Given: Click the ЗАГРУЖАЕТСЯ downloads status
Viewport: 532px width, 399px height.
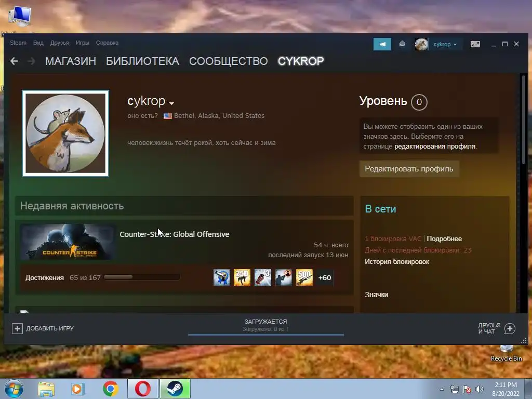Looking at the screenshot, I should pos(265,321).
